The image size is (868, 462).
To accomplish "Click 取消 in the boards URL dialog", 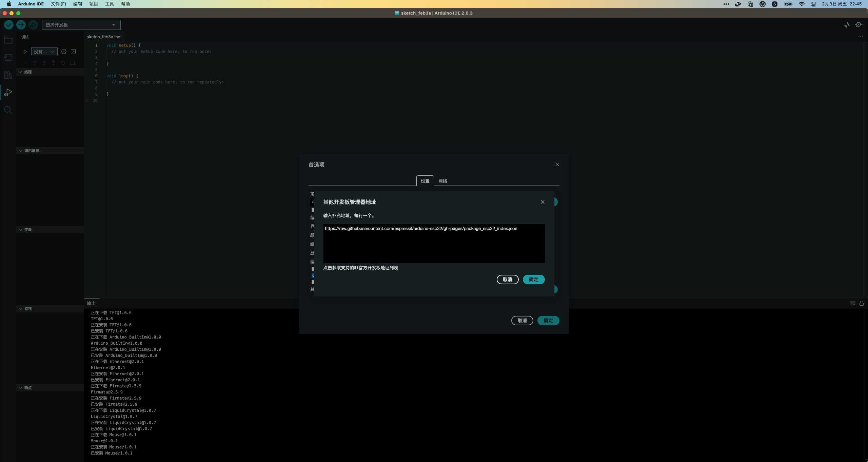I will point(508,280).
